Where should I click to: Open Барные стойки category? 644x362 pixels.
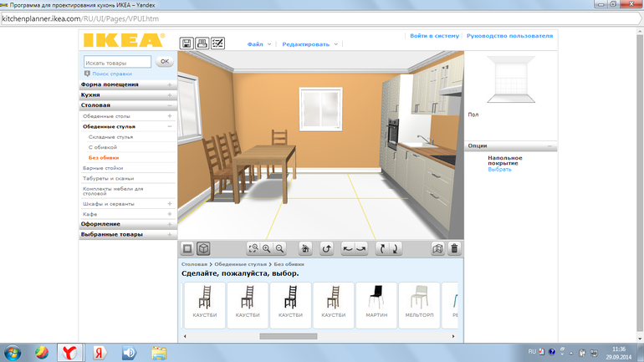107,168
